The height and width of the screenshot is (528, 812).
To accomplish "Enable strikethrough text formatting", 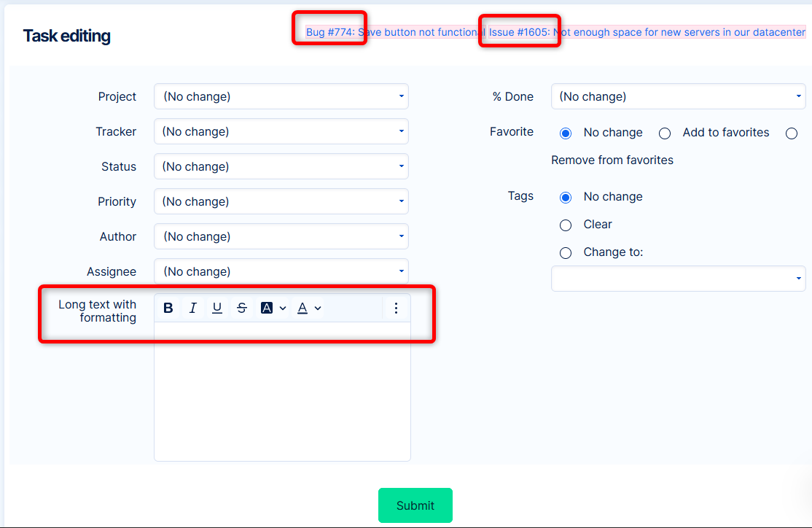I will [242, 308].
